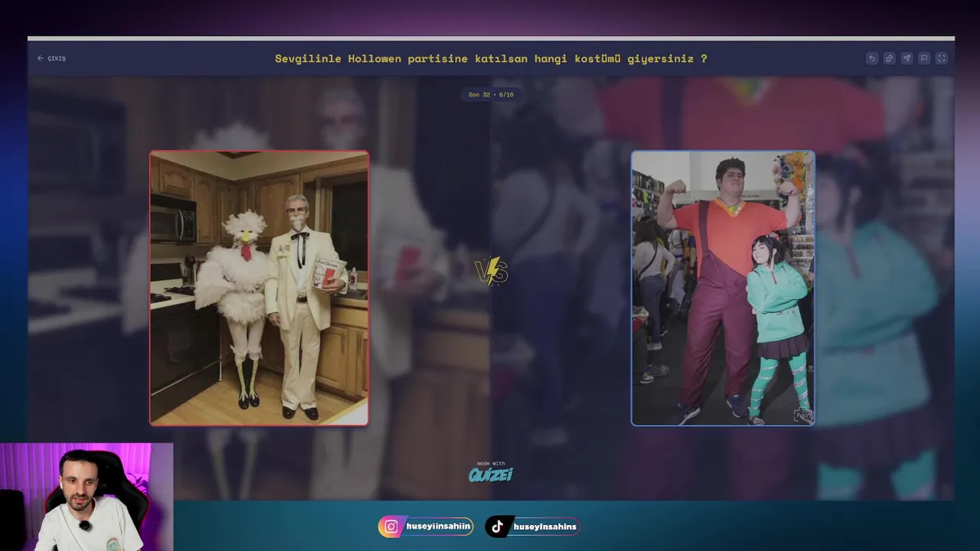Report the quiz using the flag icon

pyautogui.click(x=924, y=58)
